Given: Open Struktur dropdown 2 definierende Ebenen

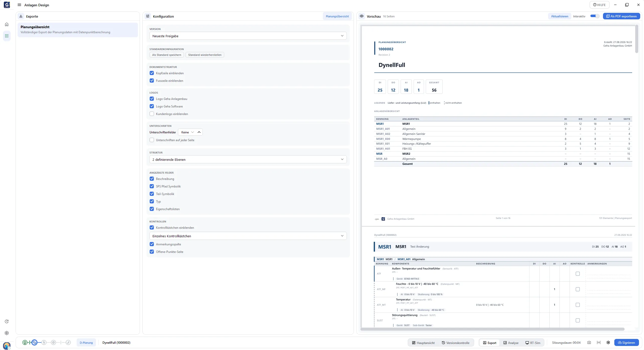Looking at the screenshot, I should point(248,160).
